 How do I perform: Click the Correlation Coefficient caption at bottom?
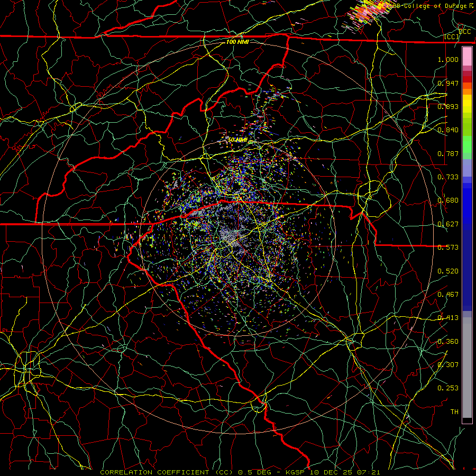[240, 472]
